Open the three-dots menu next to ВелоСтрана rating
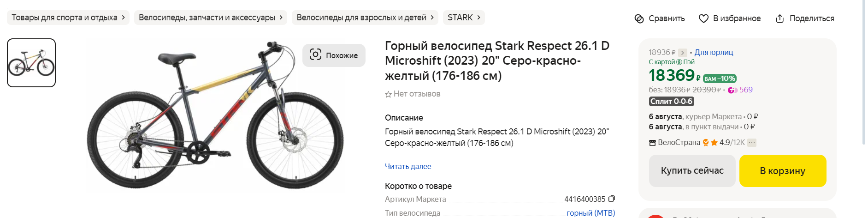 click(x=752, y=143)
